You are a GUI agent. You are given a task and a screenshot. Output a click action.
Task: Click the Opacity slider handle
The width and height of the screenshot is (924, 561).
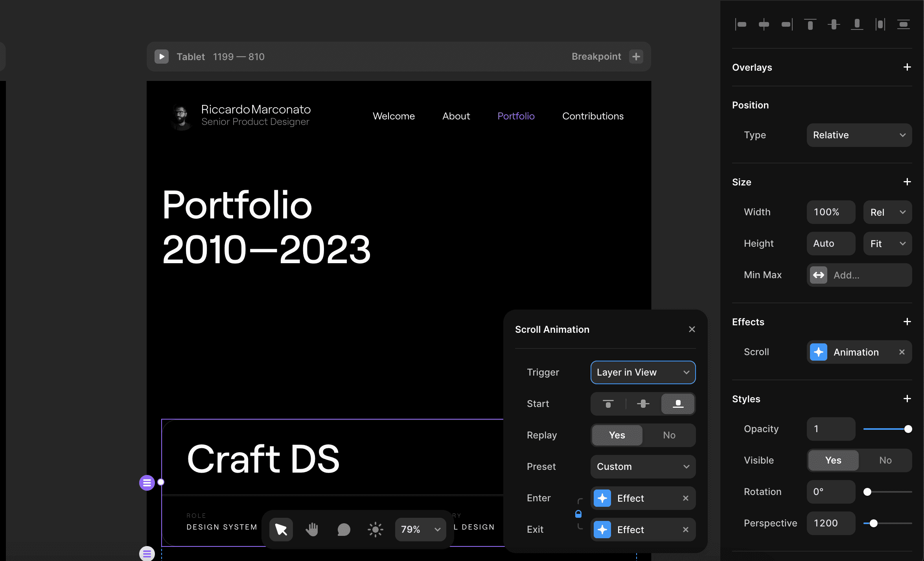[908, 429]
